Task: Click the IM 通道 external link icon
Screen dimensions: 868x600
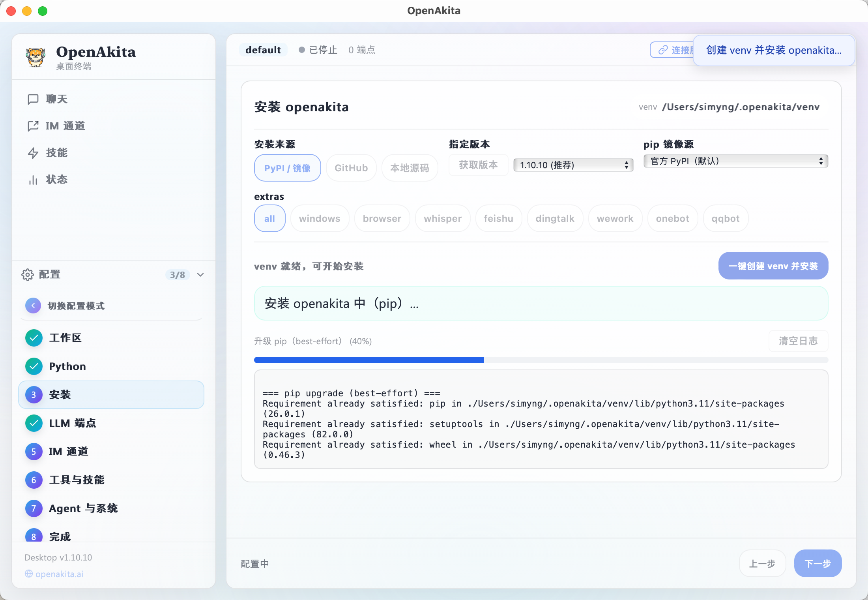Action: point(33,126)
